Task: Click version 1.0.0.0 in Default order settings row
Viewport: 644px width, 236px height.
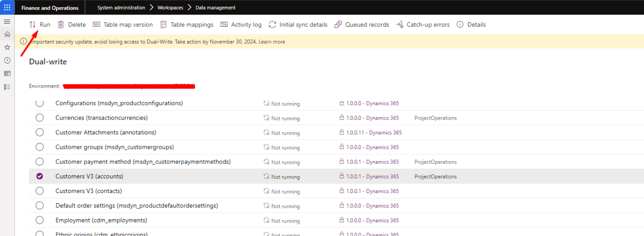Action: click(372, 206)
